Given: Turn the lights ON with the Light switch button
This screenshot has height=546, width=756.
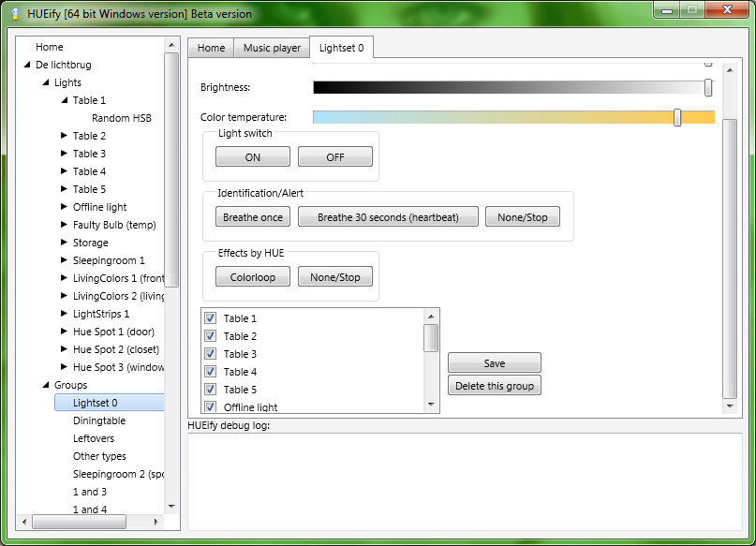Looking at the screenshot, I should coord(253,156).
